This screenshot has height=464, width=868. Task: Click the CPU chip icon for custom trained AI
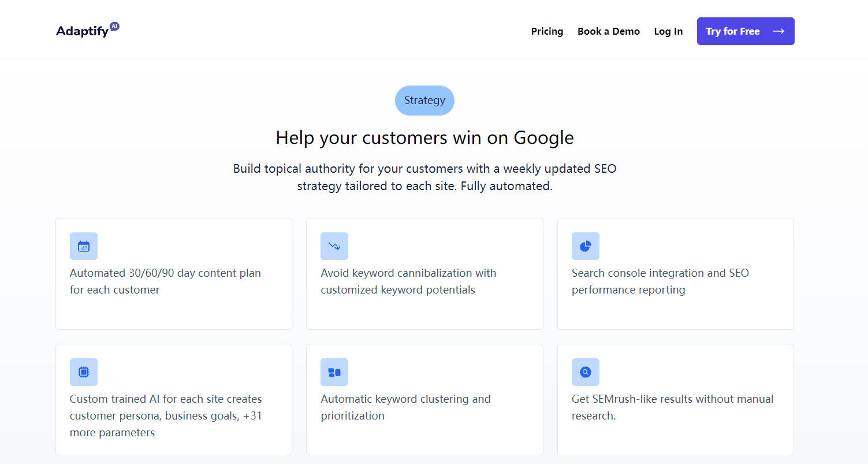(x=83, y=372)
